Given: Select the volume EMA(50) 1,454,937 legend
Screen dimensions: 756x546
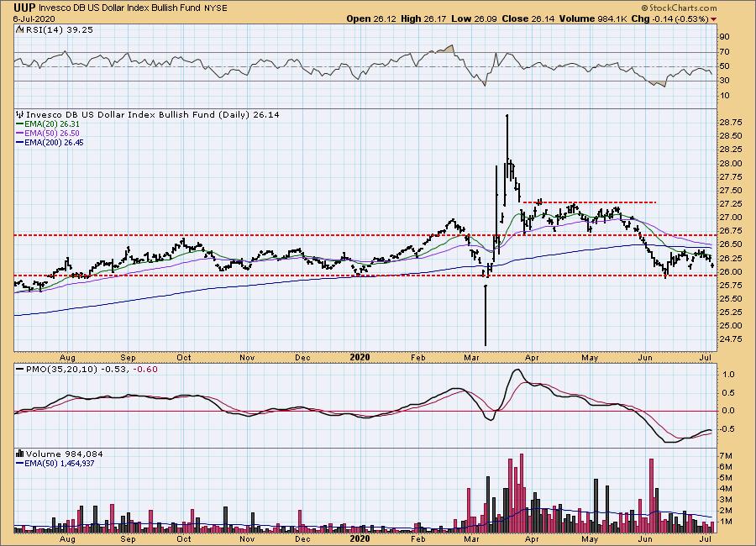Looking at the screenshot, I should tap(60, 463).
